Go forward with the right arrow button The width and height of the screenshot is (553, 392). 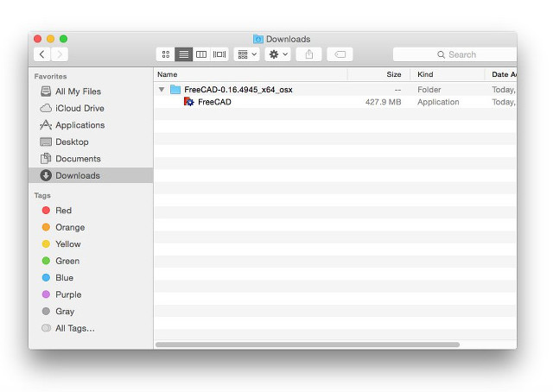pyautogui.click(x=60, y=54)
